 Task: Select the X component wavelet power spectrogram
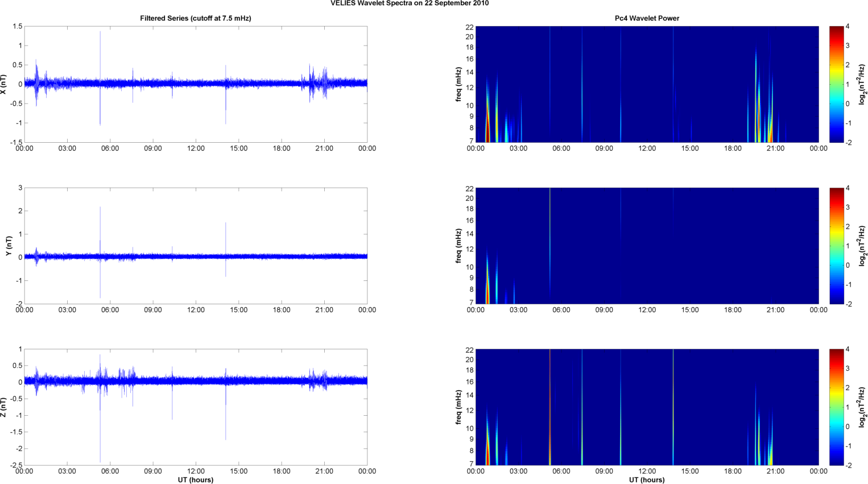(x=647, y=84)
